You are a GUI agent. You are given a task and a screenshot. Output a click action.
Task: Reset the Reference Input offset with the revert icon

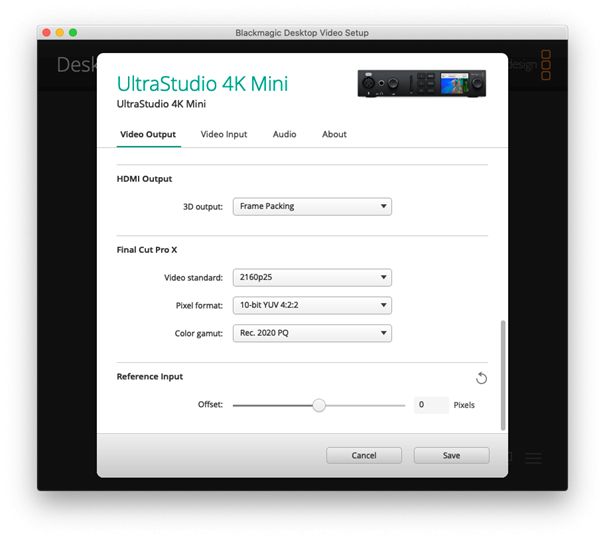(x=481, y=378)
